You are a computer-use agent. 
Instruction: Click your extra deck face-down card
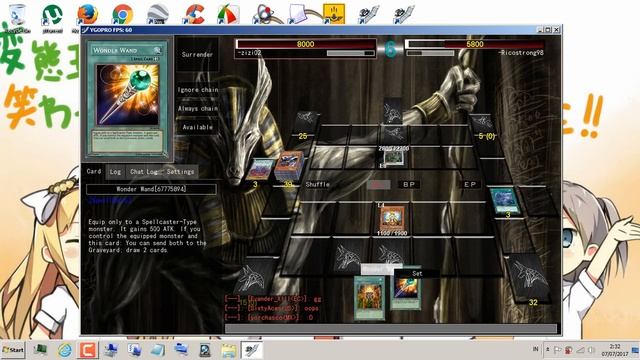click(x=252, y=278)
